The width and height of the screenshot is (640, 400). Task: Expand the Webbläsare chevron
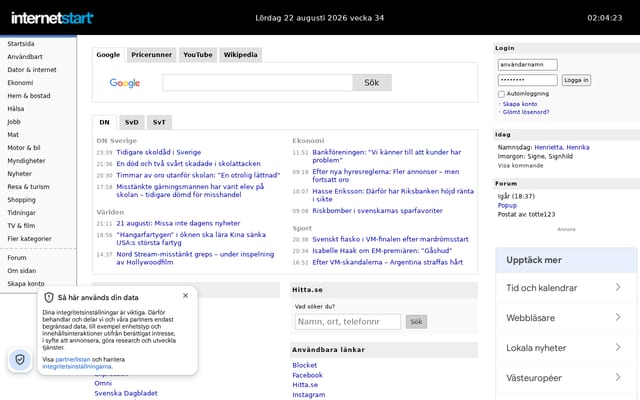tap(618, 317)
